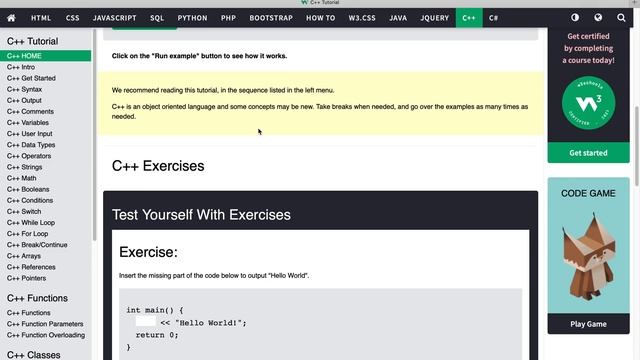
Task: Open C++ Booleans link
Action: pos(28,189)
